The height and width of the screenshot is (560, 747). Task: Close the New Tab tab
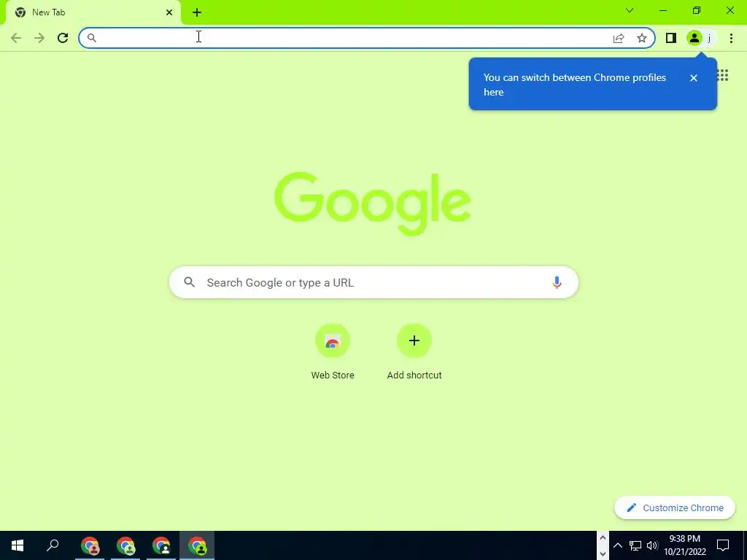point(169,12)
